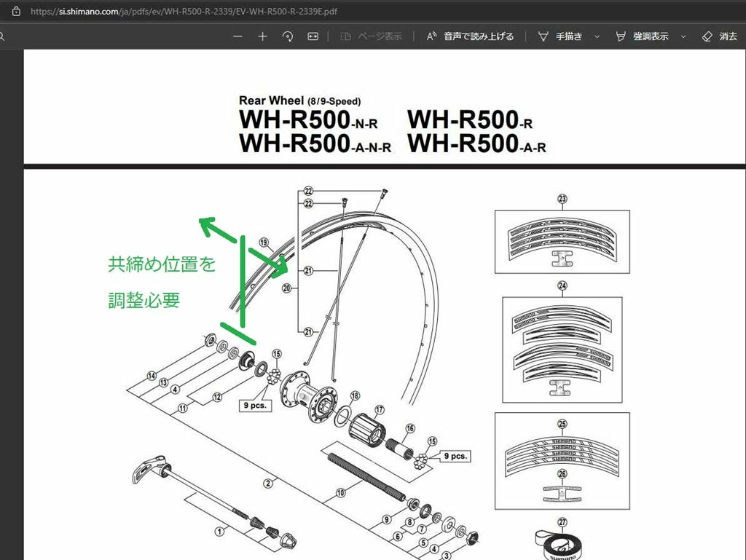Click part callout number 25

(x=562, y=424)
